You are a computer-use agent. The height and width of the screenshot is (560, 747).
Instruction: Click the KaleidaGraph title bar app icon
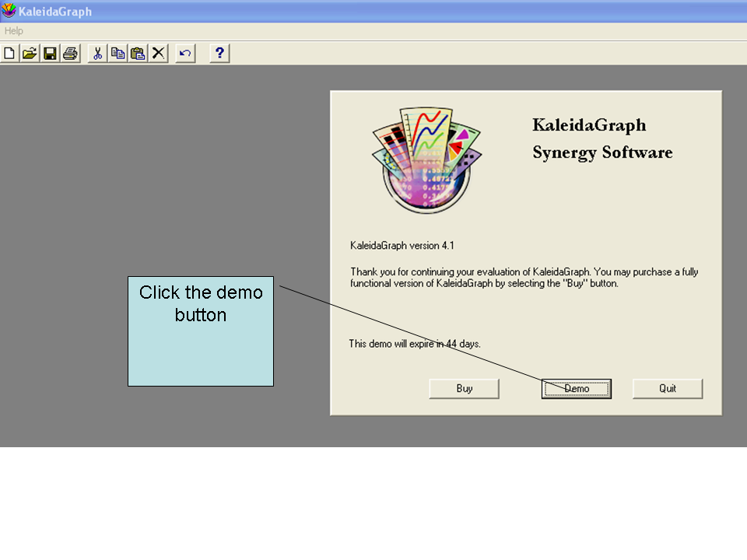click(x=9, y=10)
